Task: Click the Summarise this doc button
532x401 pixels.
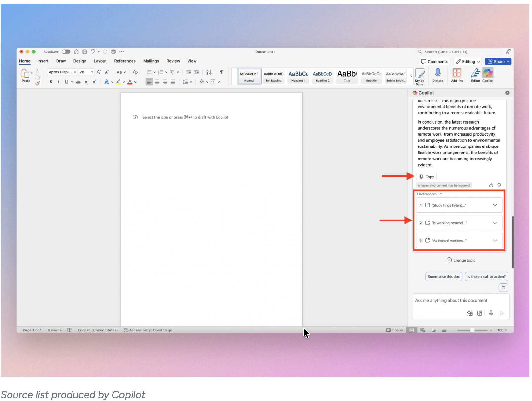Action: coord(444,276)
